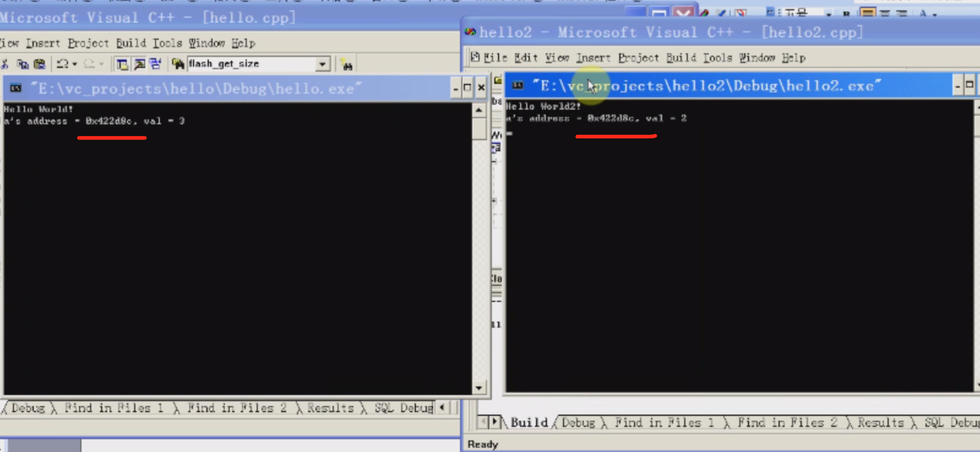Open View menu in hello2 window
980x452 pixels.
pos(557,58)
